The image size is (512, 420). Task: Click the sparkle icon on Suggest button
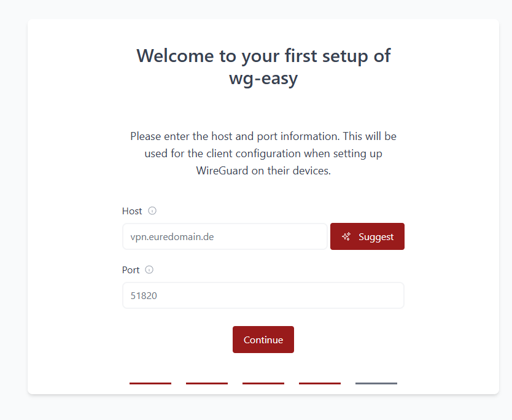click(x=346, y=236)
